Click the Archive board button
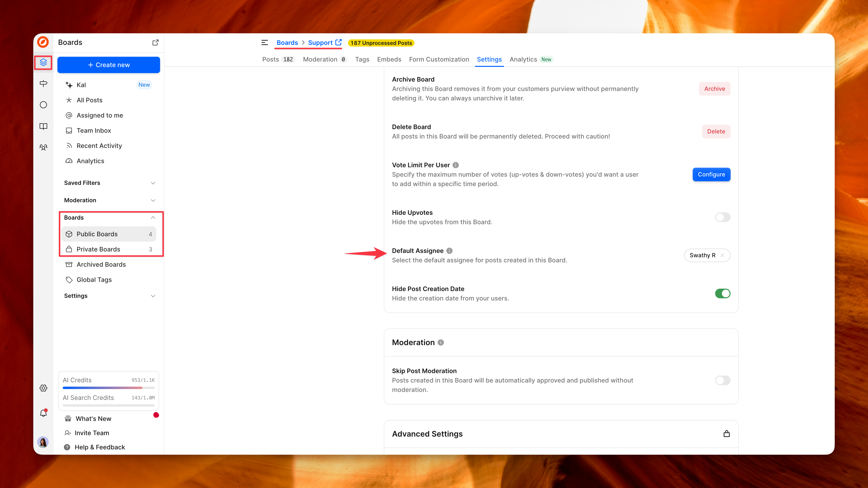The image size is (868, 488). 714,89
